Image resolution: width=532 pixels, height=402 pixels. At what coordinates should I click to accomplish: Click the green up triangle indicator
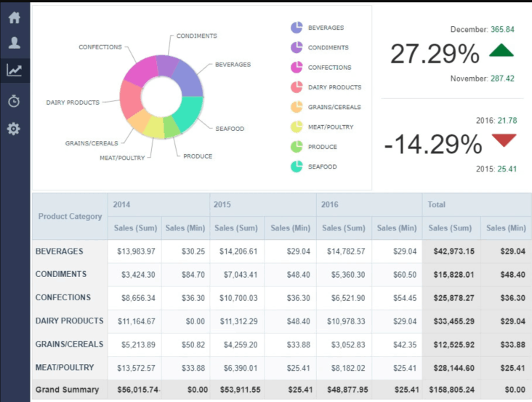[501, 51]
